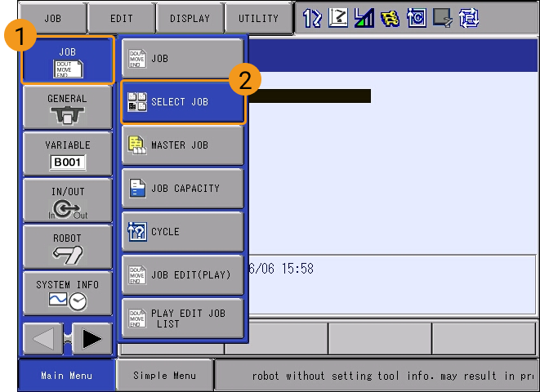Click the last blank soft key on the right
Viewport: 540px width, 392px height.
pos(484,338)
